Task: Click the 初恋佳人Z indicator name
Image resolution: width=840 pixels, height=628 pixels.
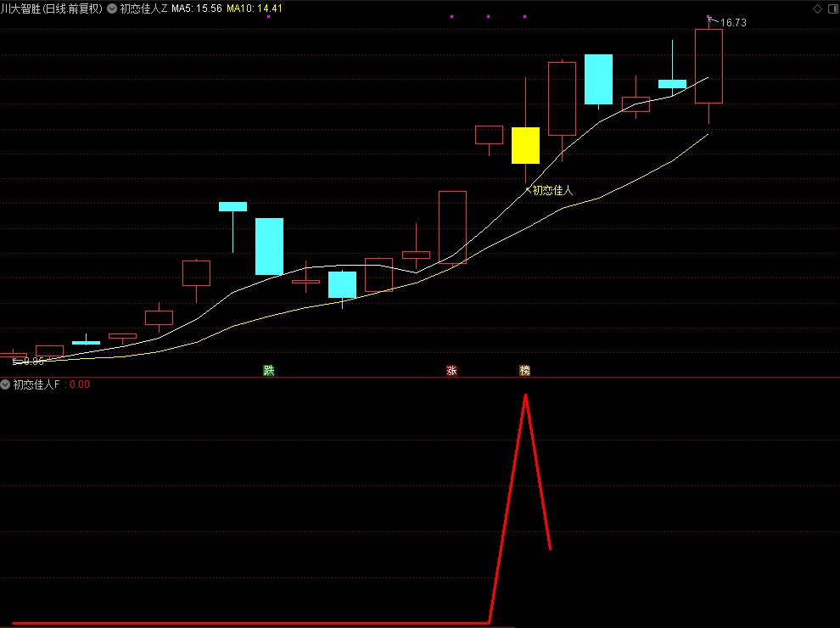Action: click(x=143, y=8)
